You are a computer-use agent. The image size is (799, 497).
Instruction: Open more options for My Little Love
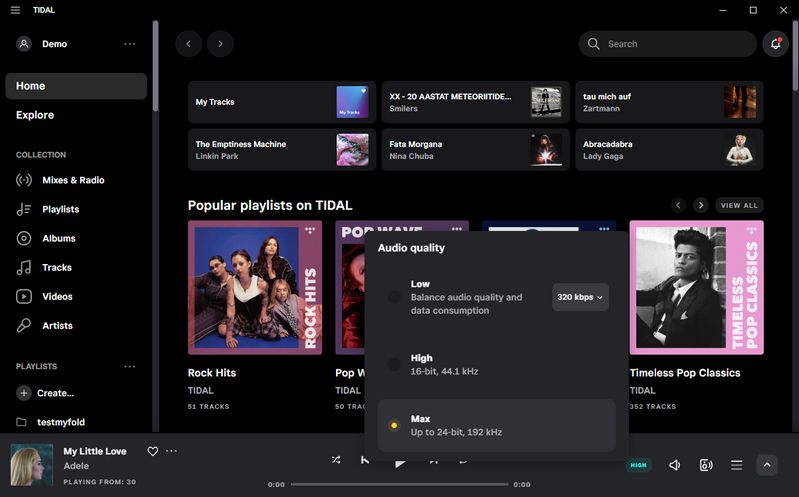pyautogui.click(x=172, y=451)
